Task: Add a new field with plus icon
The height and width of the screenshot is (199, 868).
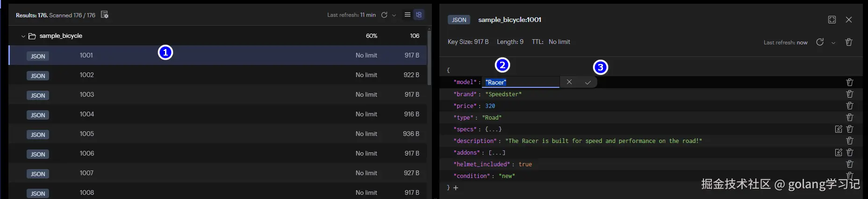Action: coord(456,188)
